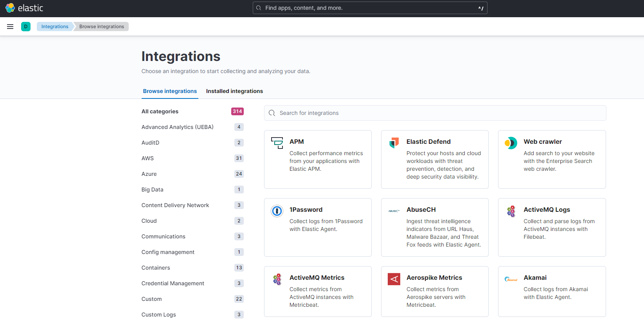Click the Akamai logo icon
The height and width of the screenshot is (322, 644).
[x=511, y=279]
